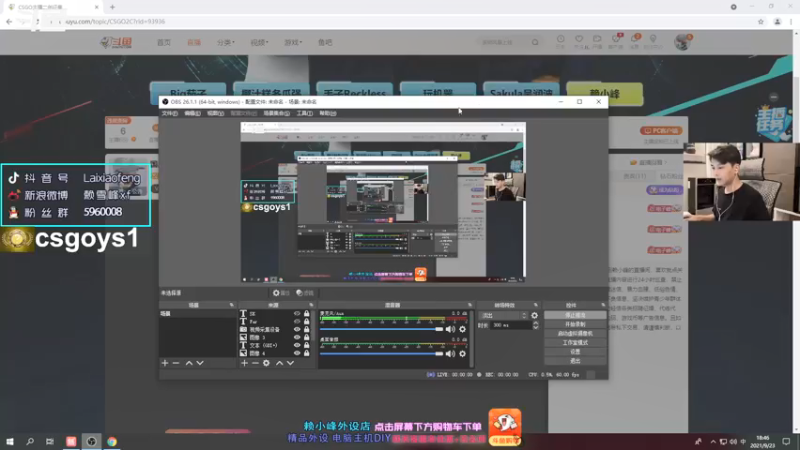Open the 工具(T) menu in OBS

305,113
